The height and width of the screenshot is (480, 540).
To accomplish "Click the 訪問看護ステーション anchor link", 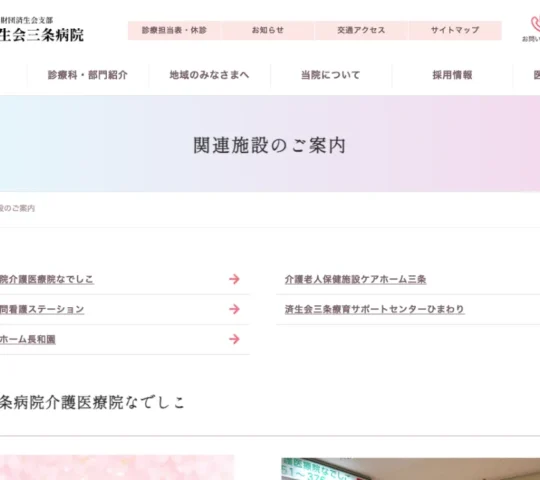I will point(42,309).
